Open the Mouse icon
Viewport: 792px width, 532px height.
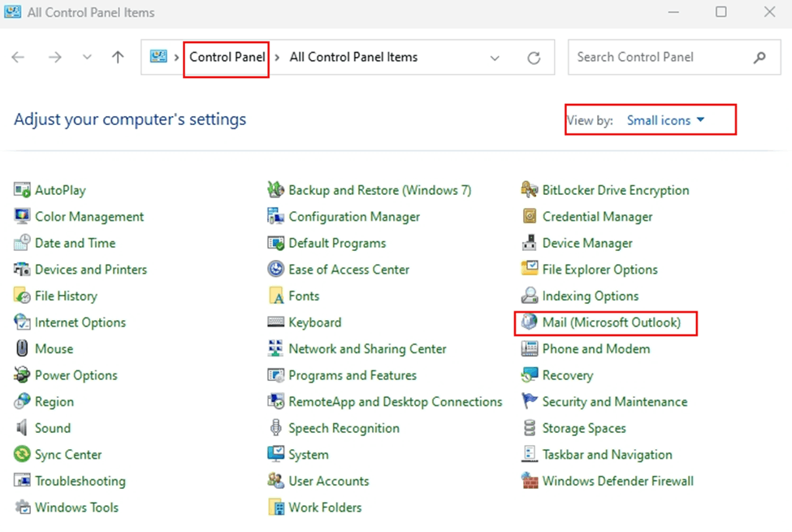point(22,348)
